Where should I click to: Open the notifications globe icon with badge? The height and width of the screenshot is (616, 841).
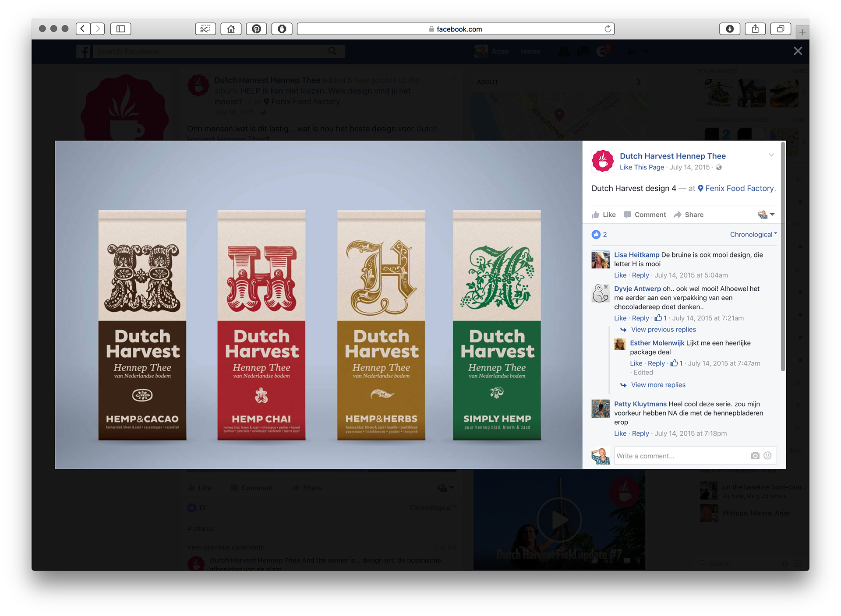(x=603, y=51)
